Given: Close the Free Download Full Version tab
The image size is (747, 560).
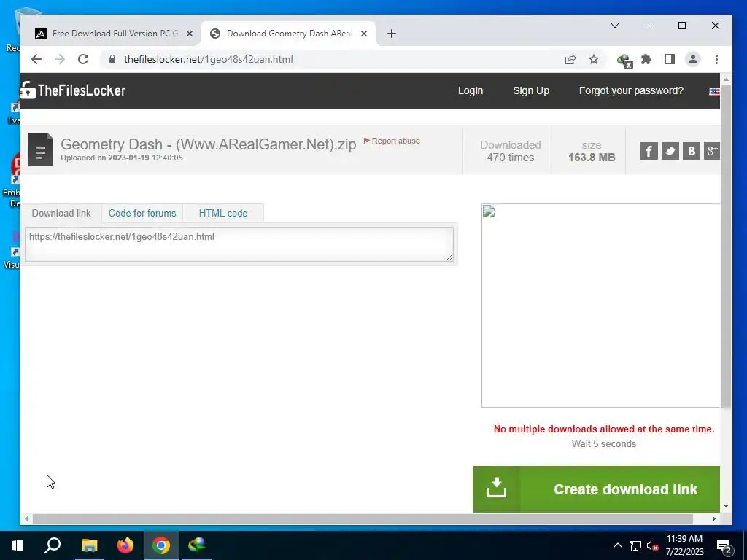Looking at the screenshot, I should click(x=189, y=34).
